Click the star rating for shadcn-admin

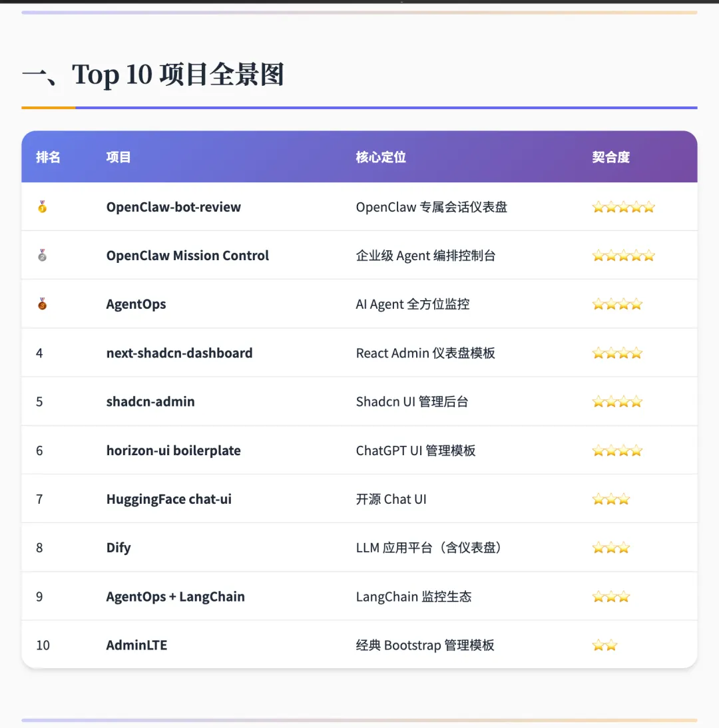point(617,402)
